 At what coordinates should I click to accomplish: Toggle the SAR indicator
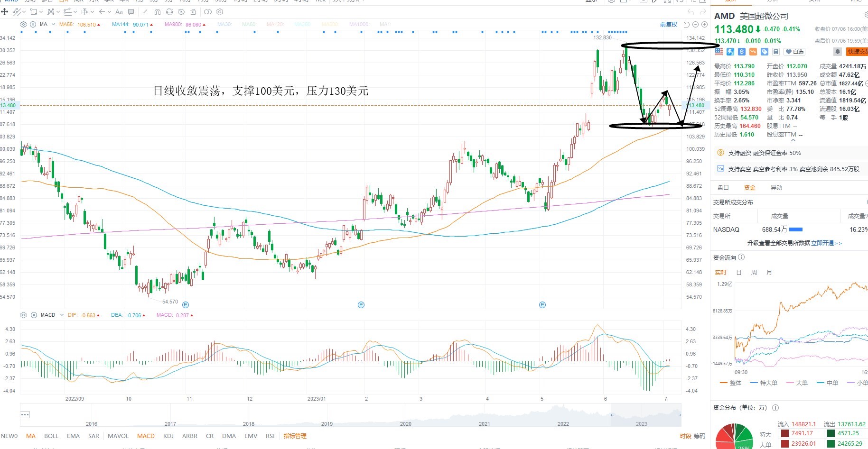[x=93, y=436]
